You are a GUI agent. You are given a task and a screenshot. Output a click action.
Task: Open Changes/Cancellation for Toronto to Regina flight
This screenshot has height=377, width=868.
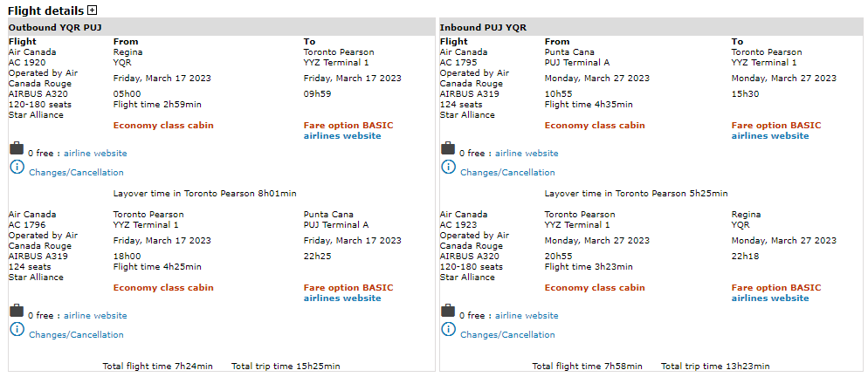[507, 335]
